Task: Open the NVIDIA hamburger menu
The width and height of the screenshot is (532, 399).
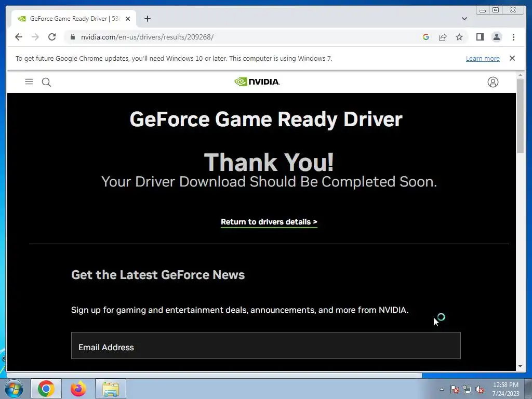Action: 29,82
